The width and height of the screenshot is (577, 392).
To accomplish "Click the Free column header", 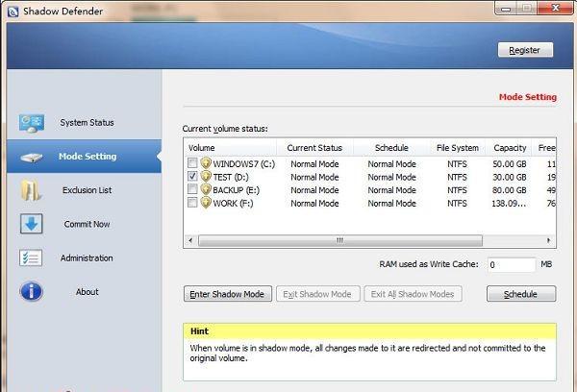I will [x=544, y=148].
